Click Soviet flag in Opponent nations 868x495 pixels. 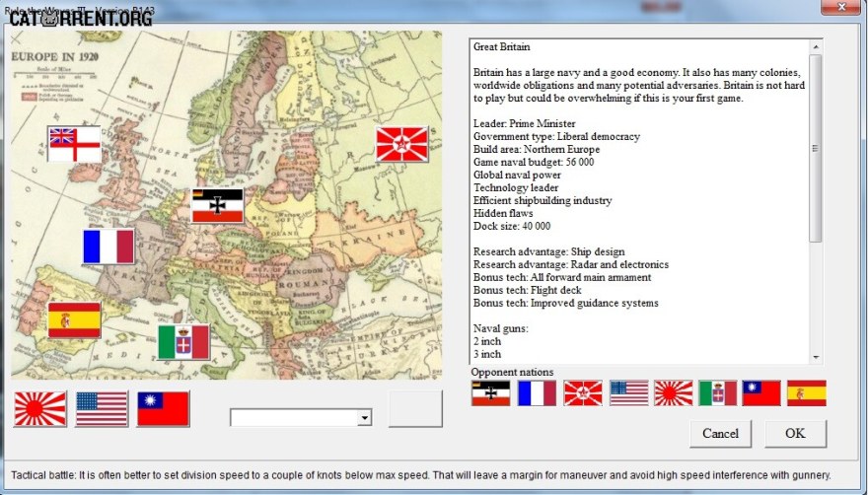click(583, 393)
